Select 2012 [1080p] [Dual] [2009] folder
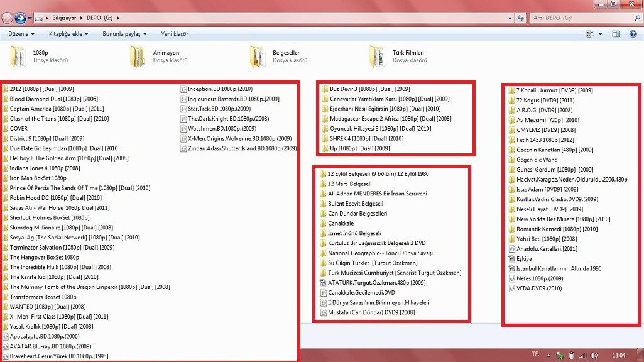The image size is (644, 362). pyautogui.click(x=38, y=89)
